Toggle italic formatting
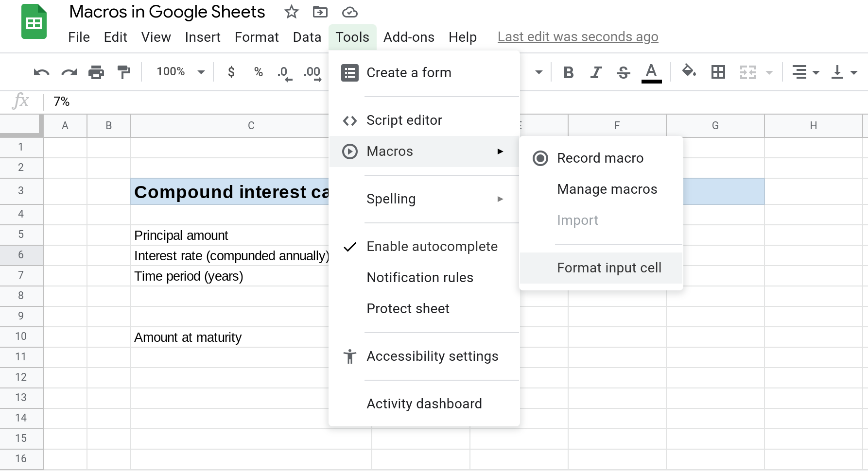868x471 pixels. tap(596, 72)
